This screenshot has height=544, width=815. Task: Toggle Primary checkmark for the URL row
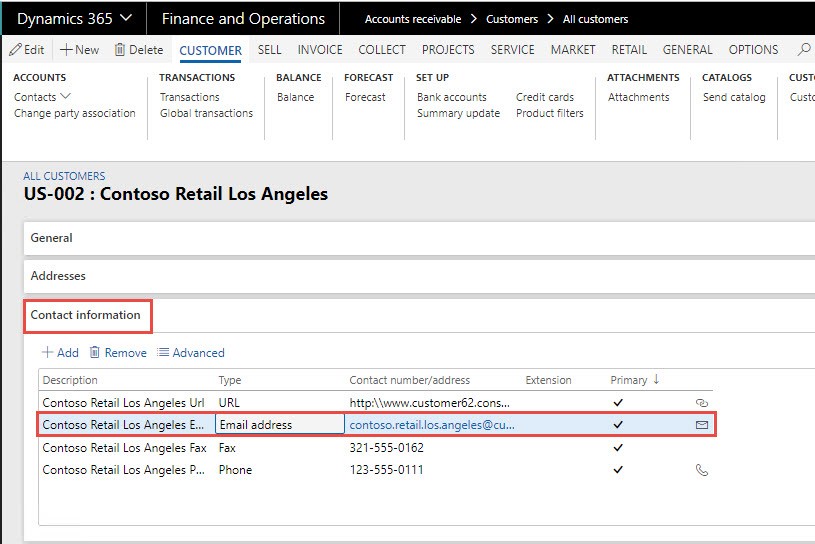[618, 402]
